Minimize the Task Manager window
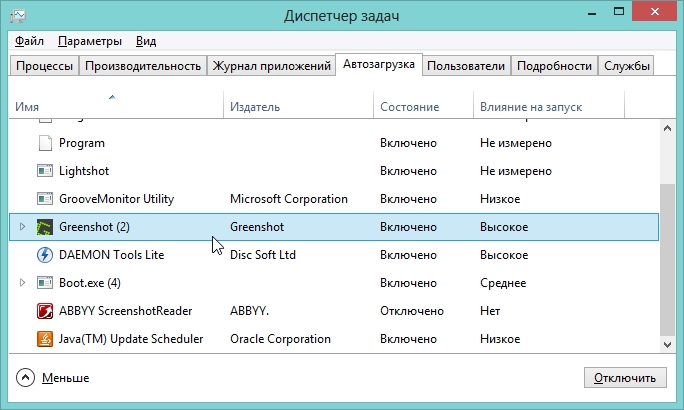The image size is (684, 410). (592, 13)
